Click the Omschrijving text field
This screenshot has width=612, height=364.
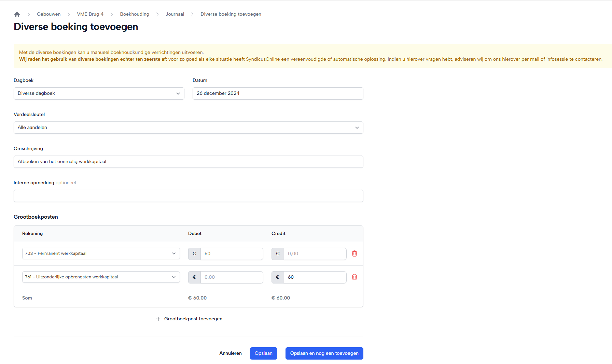[188, 162]
